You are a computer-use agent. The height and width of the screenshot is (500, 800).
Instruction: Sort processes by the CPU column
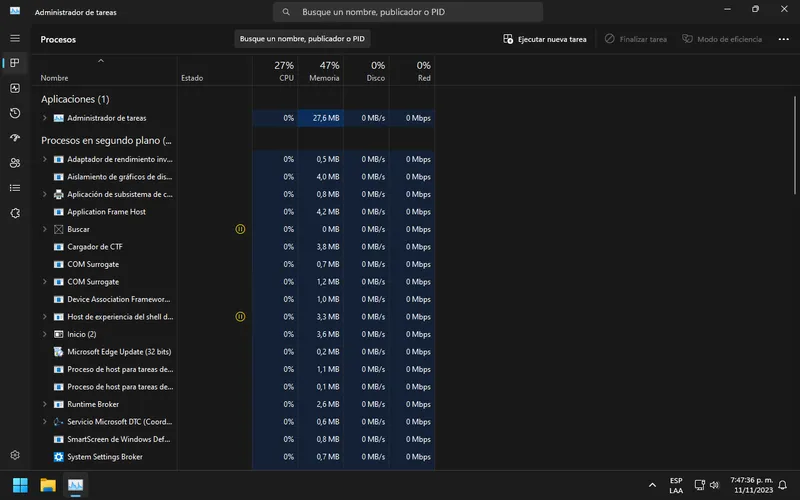pos(285,71)
